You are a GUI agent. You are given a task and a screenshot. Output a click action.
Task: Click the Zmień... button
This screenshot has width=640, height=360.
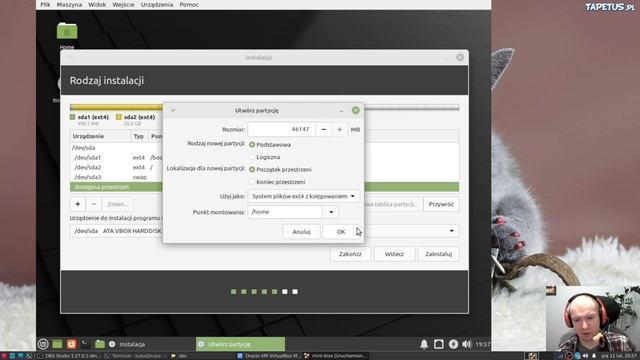click(118, 204)
